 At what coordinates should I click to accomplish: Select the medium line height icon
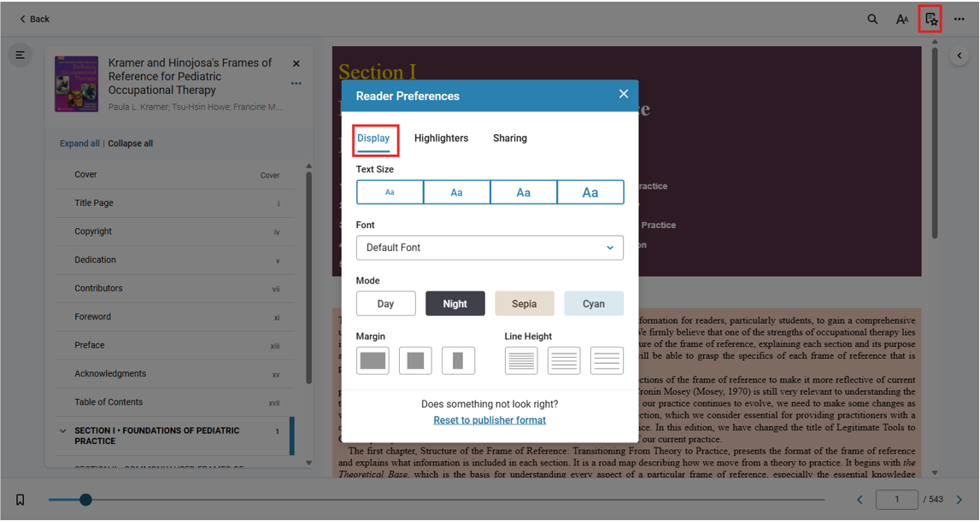[x=564, y=360]
